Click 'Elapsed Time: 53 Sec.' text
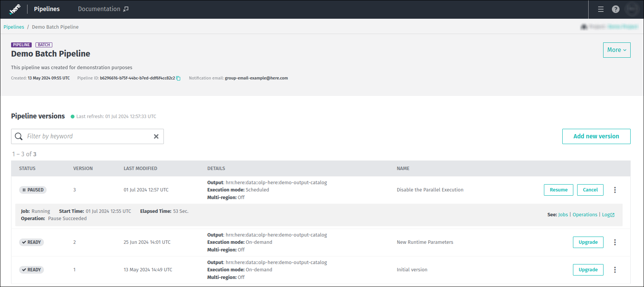 [164, 211]
